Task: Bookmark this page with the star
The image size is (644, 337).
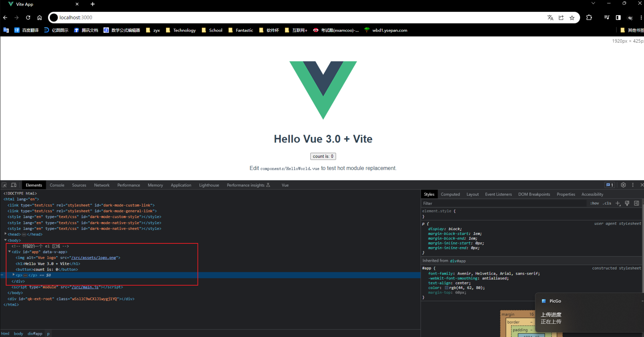Action: [x=572, y=18]
